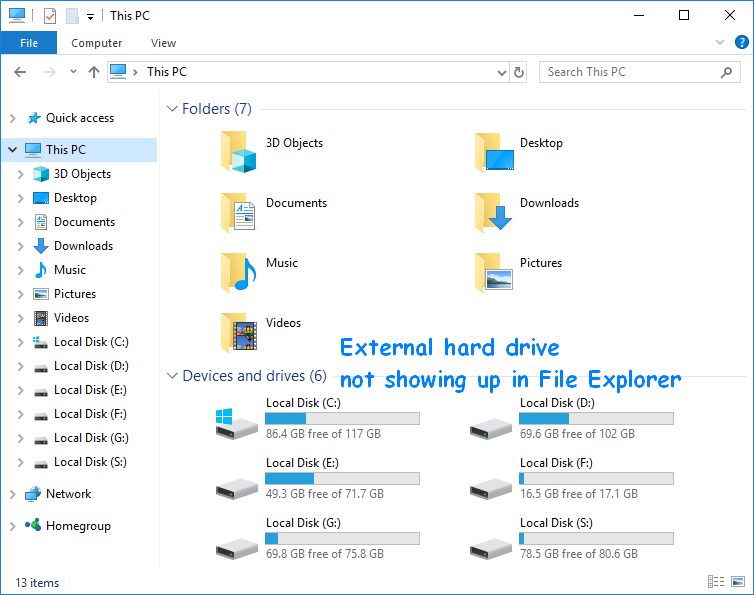
Task: Switch to details view layout
Action: (x=716, y=582)
